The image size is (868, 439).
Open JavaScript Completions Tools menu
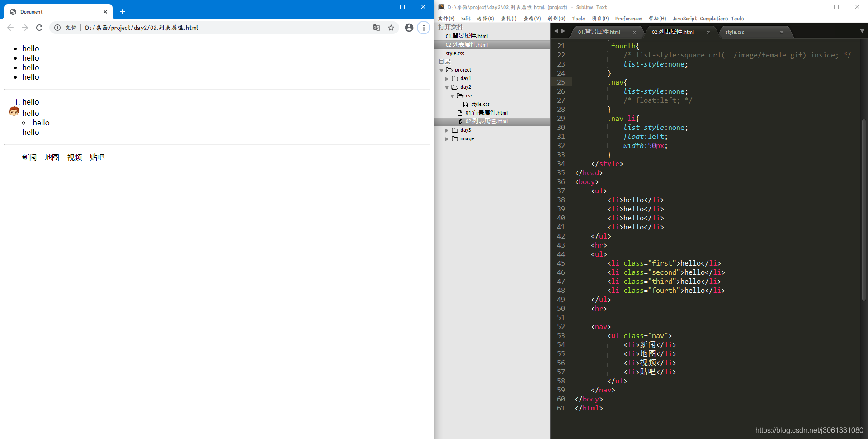[708, 19]
